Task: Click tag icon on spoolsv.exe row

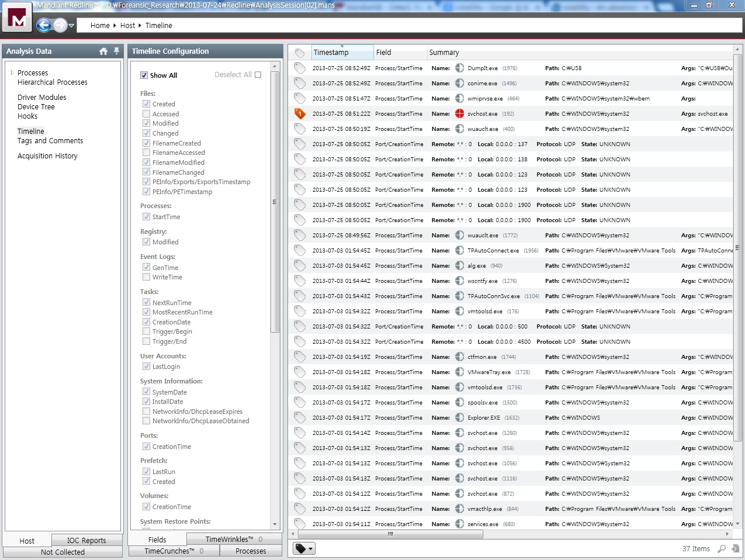Action: tap(300, 403)
